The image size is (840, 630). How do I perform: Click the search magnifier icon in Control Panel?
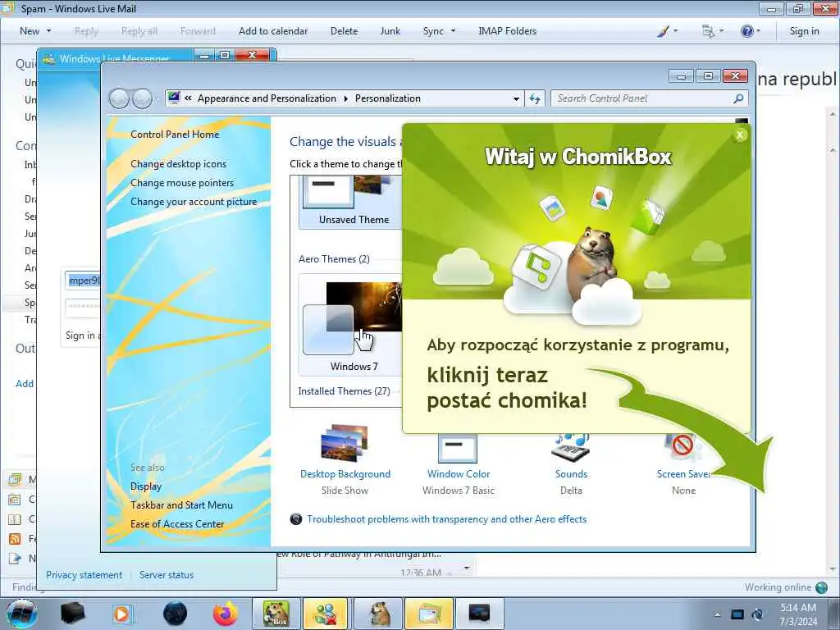pyautogui.click(x=738, y=98)
